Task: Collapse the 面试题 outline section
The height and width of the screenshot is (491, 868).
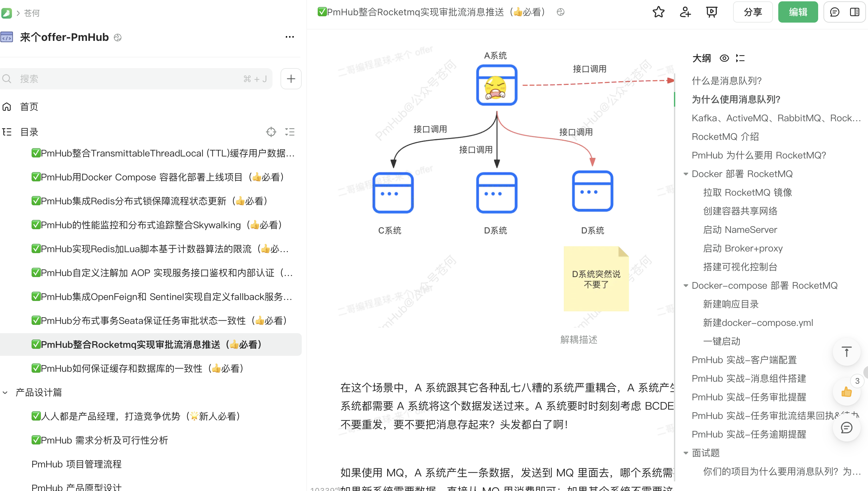Action: 686,453
